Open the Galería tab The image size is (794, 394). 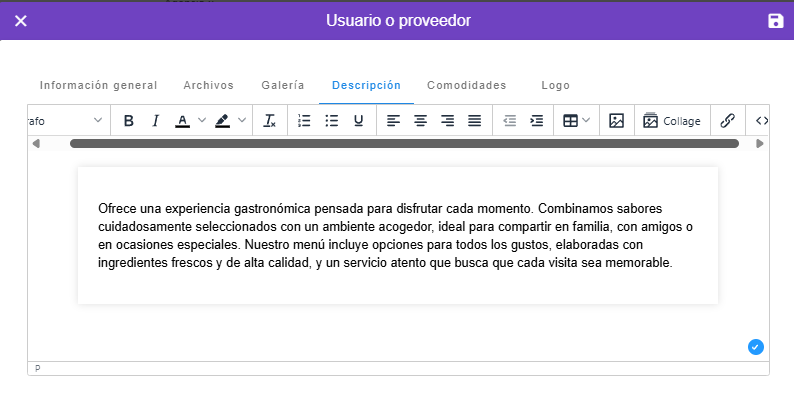click(283, 86)
